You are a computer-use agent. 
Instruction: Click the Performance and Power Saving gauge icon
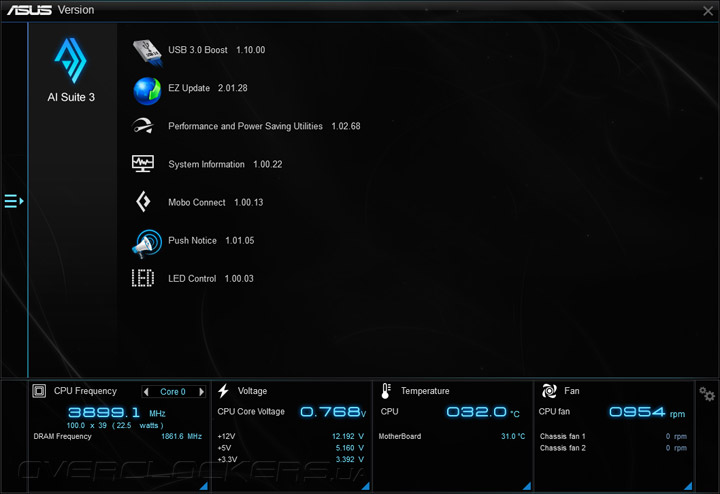pos(143,126)
